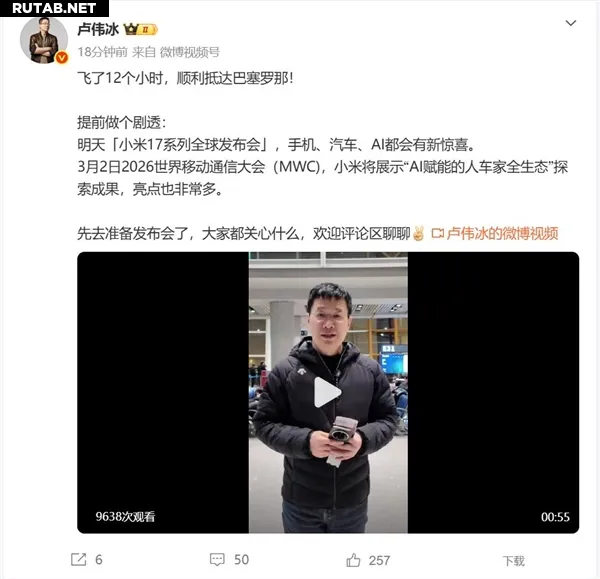Click the crown membership badge
Screen dimensions: 600x579
(140, 29)
